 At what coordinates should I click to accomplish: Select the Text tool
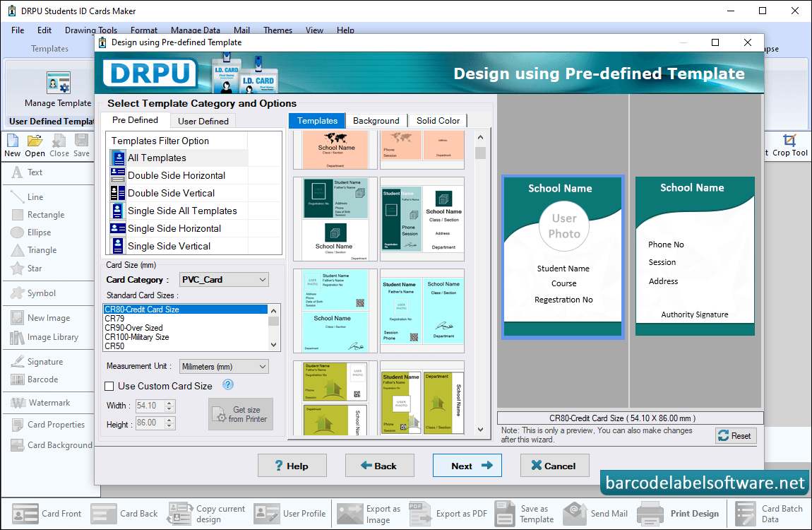click(27, 172)
